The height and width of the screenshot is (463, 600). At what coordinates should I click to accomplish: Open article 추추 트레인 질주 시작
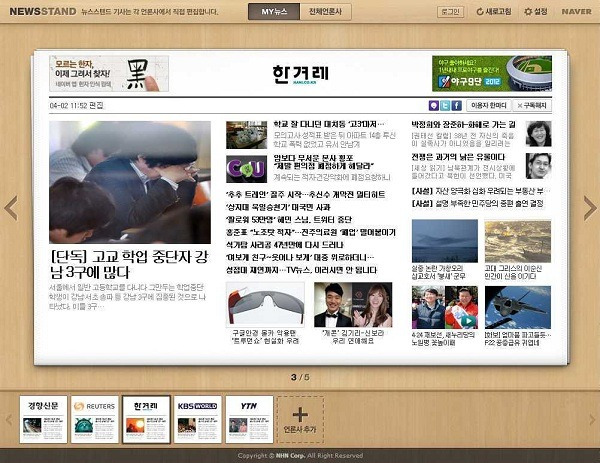coord(305,195)
